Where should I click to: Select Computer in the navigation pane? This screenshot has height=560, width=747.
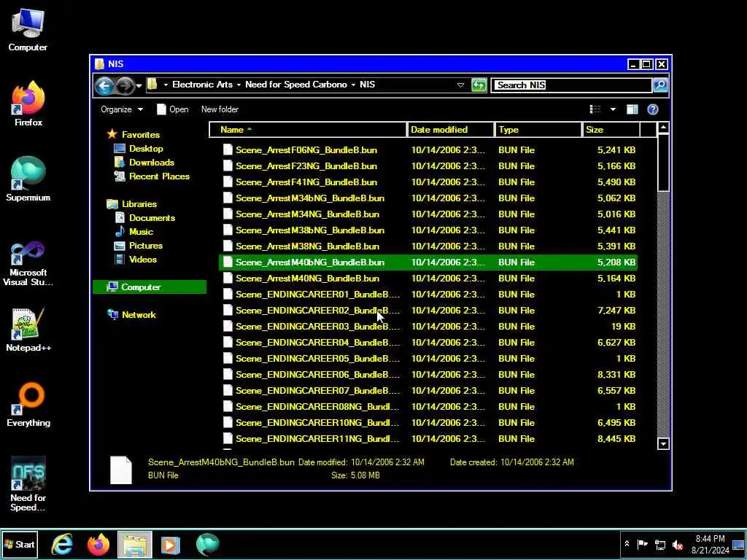tap(150, 287)
